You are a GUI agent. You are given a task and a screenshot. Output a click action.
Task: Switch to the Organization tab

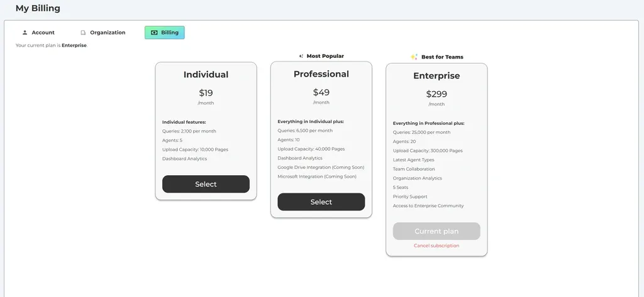coord(103,33)
